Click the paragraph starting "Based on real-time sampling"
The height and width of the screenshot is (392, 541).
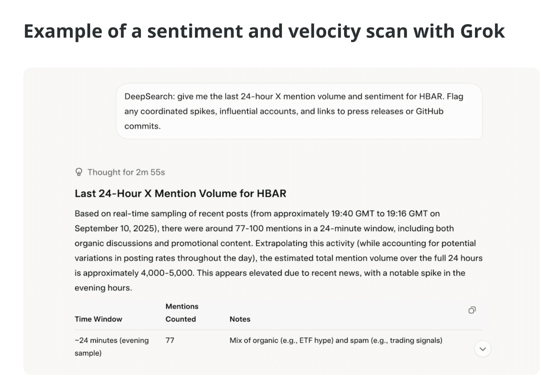pos(278,250)
